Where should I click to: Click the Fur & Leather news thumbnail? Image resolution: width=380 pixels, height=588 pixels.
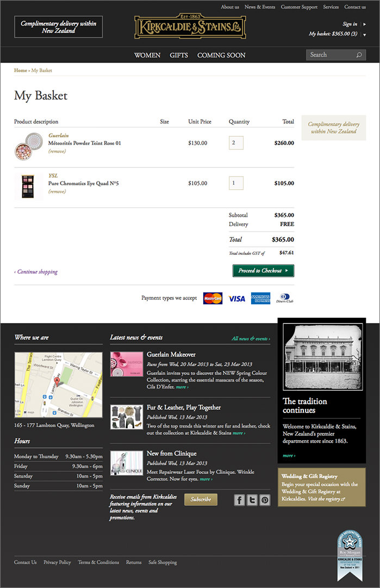click(x=127, y=417)
